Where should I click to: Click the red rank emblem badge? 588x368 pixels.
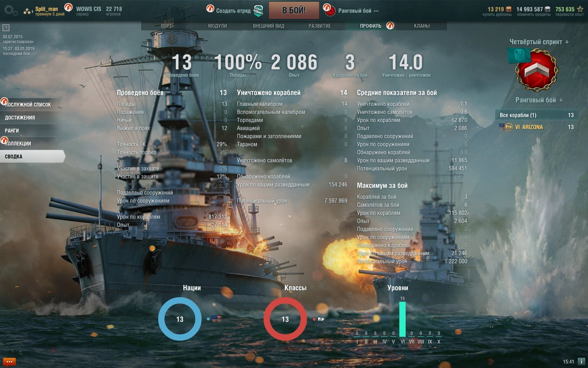[537, 71]
